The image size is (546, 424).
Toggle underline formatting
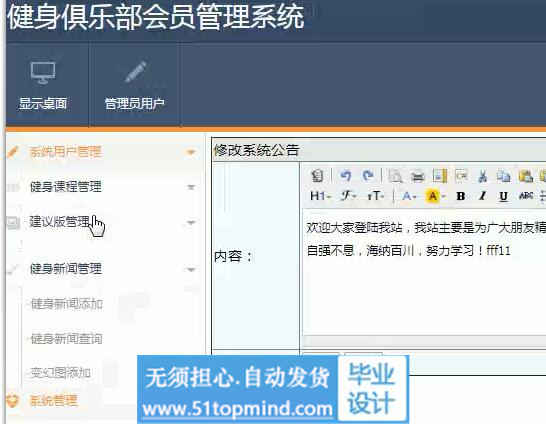503,197
